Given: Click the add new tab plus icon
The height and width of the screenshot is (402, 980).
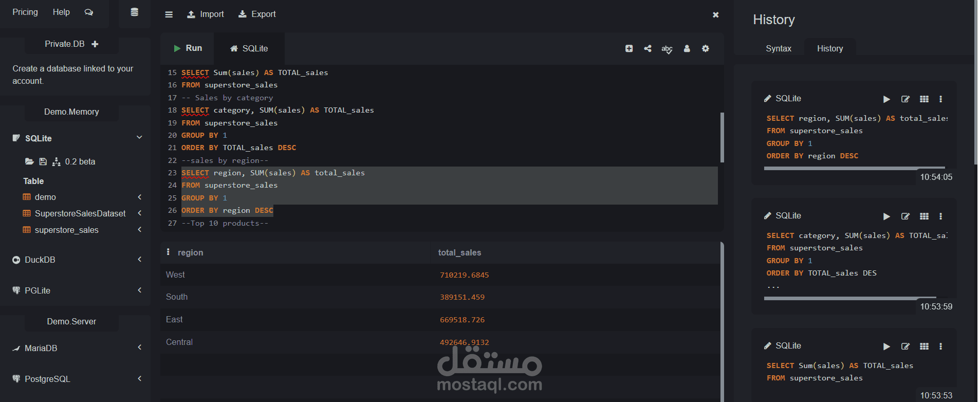Looking at the screenshot, I should click(629, 48).
